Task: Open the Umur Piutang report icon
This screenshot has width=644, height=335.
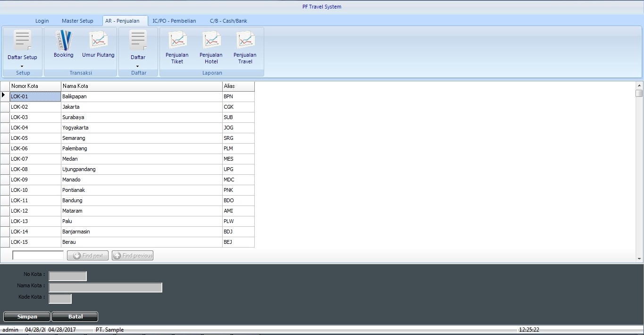Action: (98, 41)
